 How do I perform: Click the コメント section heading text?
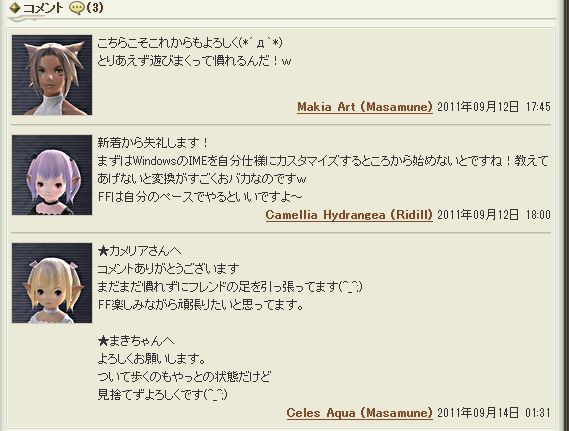click(x=43, y=8)
